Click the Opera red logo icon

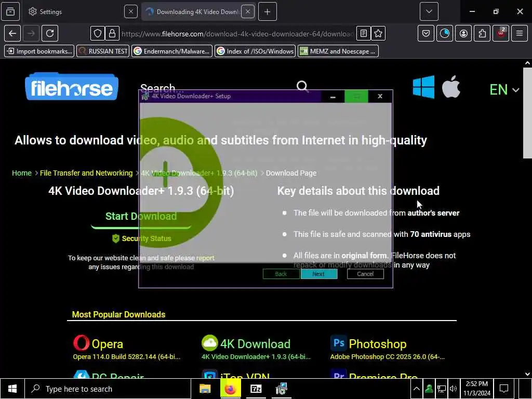tap(81, 343)
